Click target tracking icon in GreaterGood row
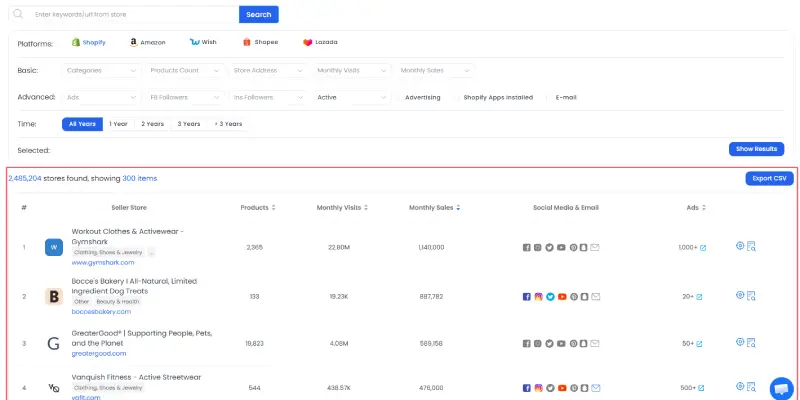 pyautogui.click(x=740, y=342)
